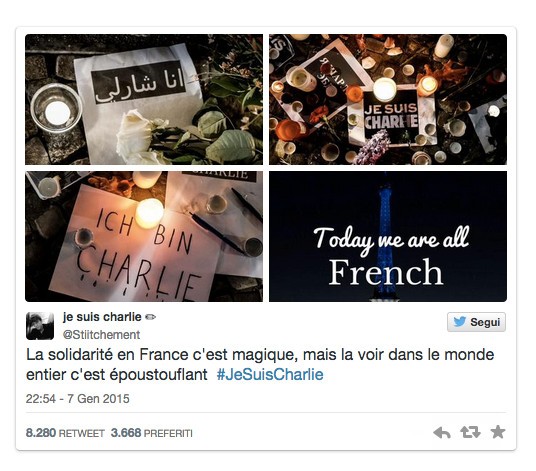Viewport: 536px width, 471px height.
Task: Click the RETWEET label
Action: pos(82,434)
